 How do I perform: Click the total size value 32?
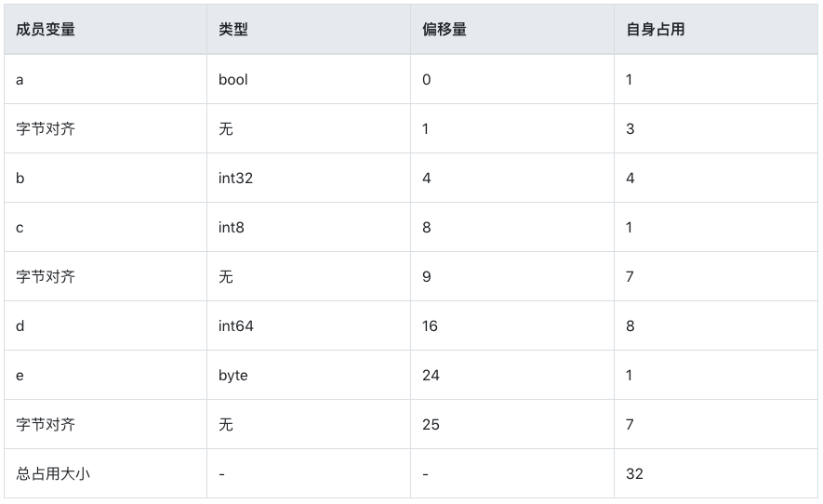coord(634,474)
